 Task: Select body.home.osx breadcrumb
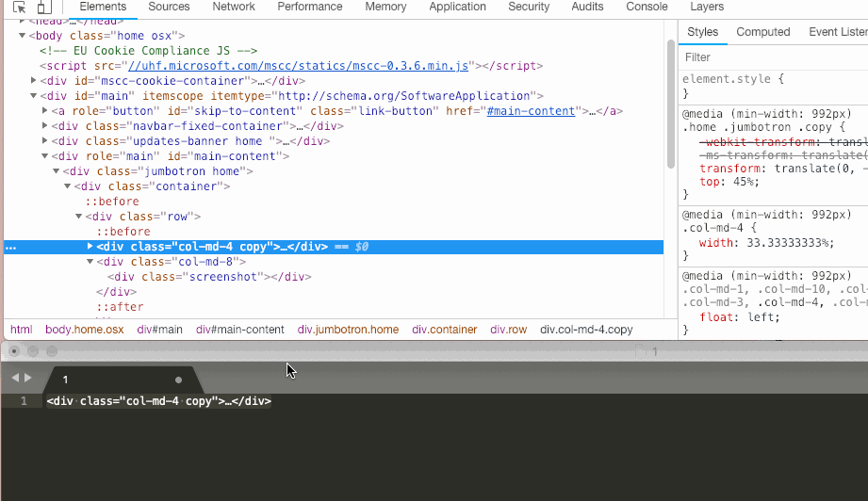pos(85,330)
